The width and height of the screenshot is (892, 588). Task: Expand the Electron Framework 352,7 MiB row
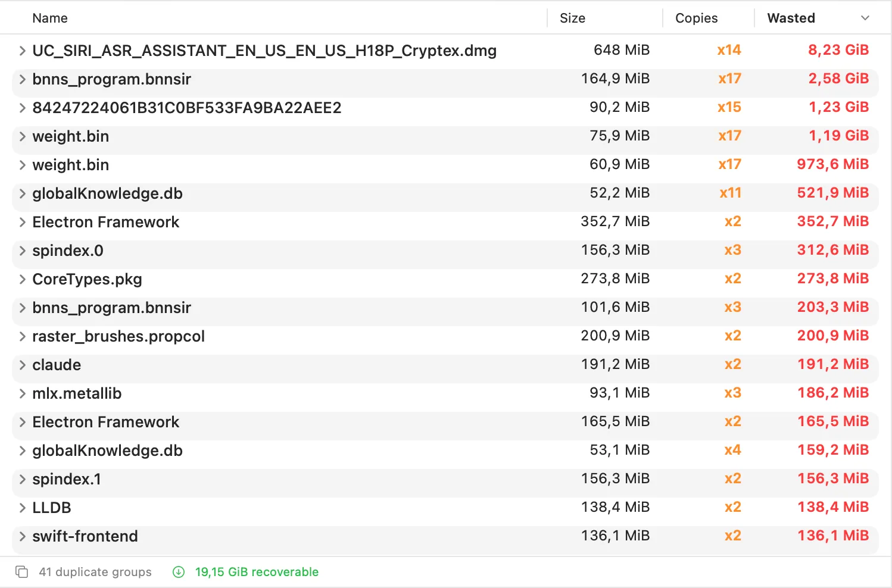(22, 222)
